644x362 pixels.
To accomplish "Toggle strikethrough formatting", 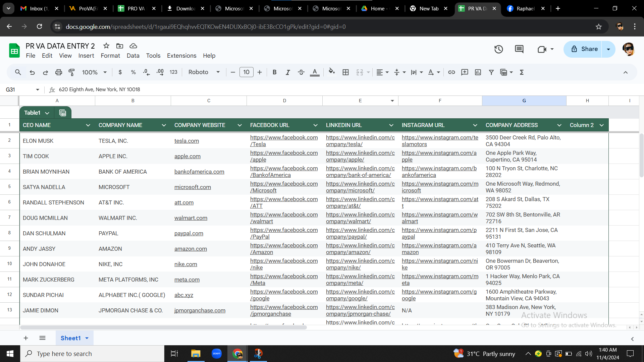I will [x=301, y=72].
